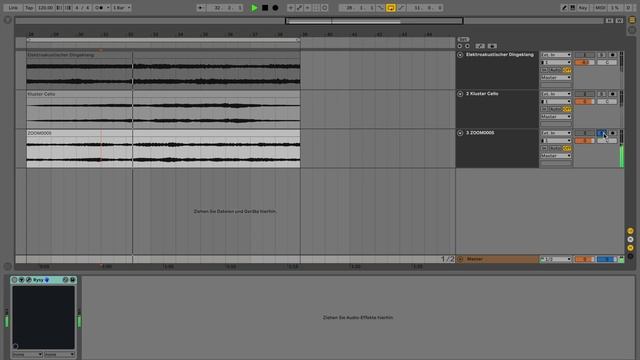
Task: Toggle the Computer MIDI Keyboard icon
Action: 573,8
